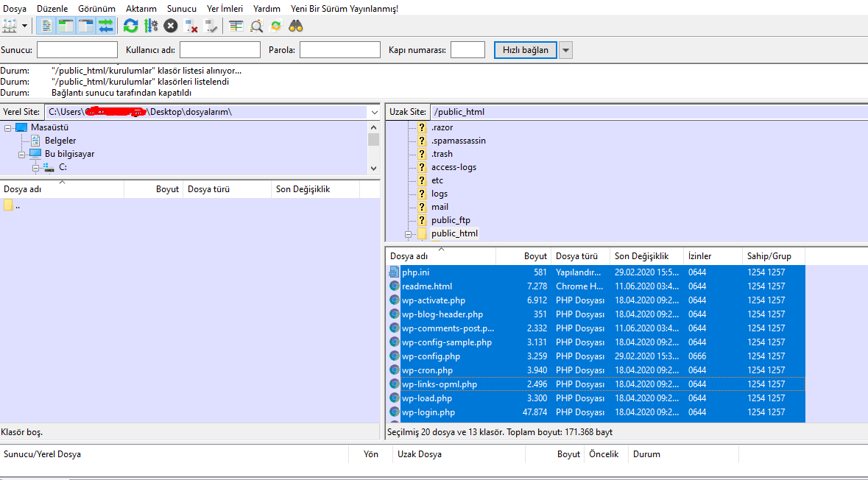Toggle the transfer queue display
This screenshot has height=480, width=868.
click(x=105, y=26)
